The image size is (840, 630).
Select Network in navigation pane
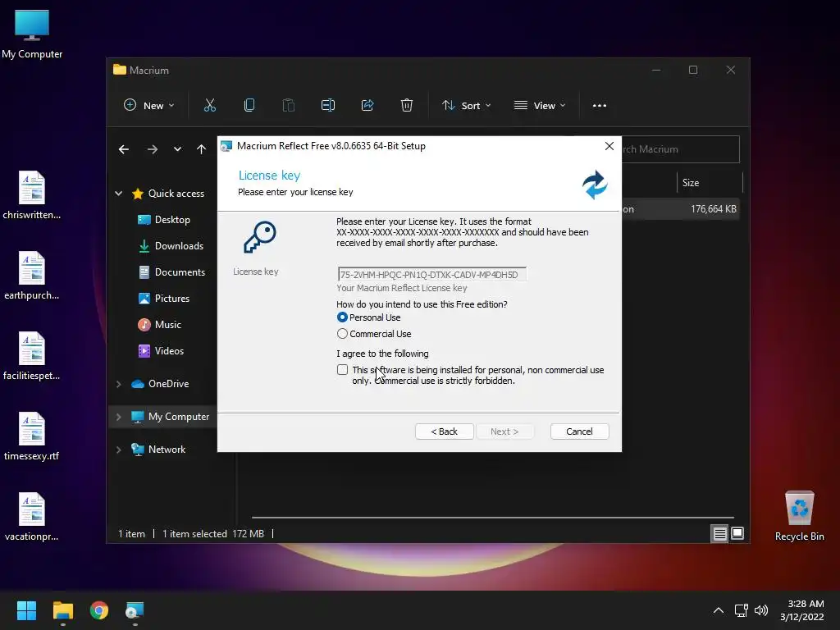coord(158,450)
